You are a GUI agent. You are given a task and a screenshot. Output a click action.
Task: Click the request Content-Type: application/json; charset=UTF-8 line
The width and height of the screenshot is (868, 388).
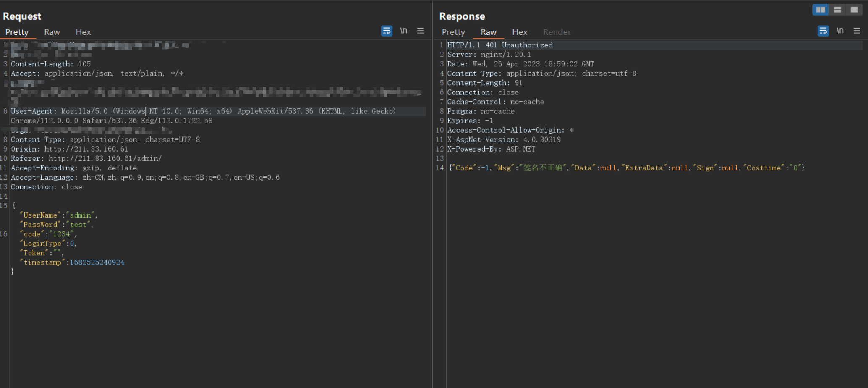(x=105, y=139)
